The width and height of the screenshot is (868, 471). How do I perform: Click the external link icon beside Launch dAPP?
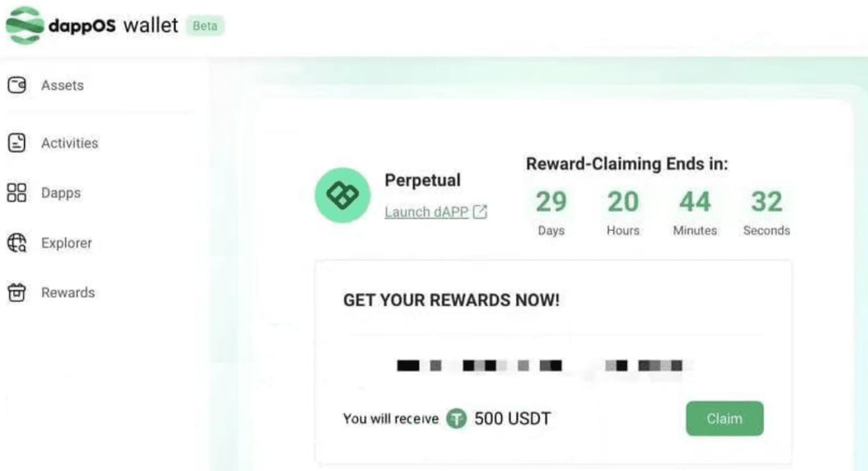pyautogui.click(x=480, y=212)
